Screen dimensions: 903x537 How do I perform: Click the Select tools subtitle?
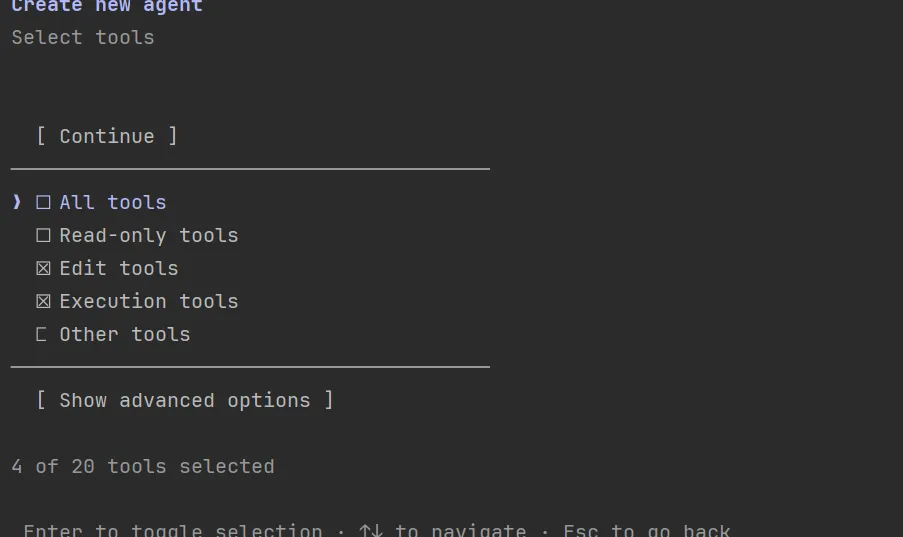tap(83, 38)
